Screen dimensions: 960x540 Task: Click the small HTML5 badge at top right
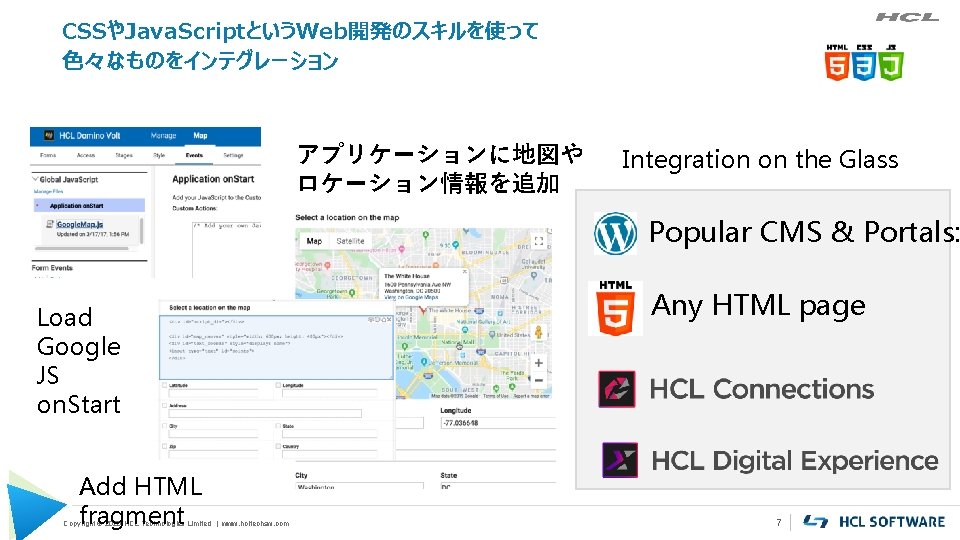836,63
